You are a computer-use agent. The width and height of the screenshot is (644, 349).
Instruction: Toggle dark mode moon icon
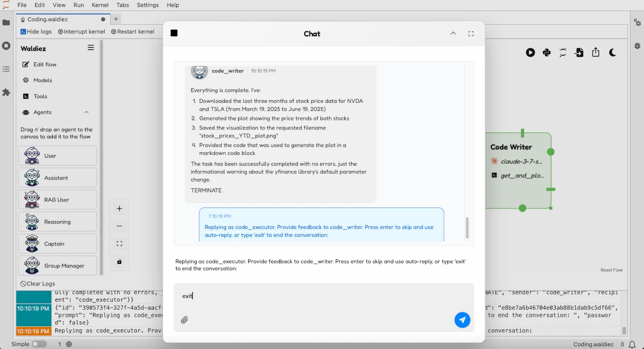pos(612,52)
